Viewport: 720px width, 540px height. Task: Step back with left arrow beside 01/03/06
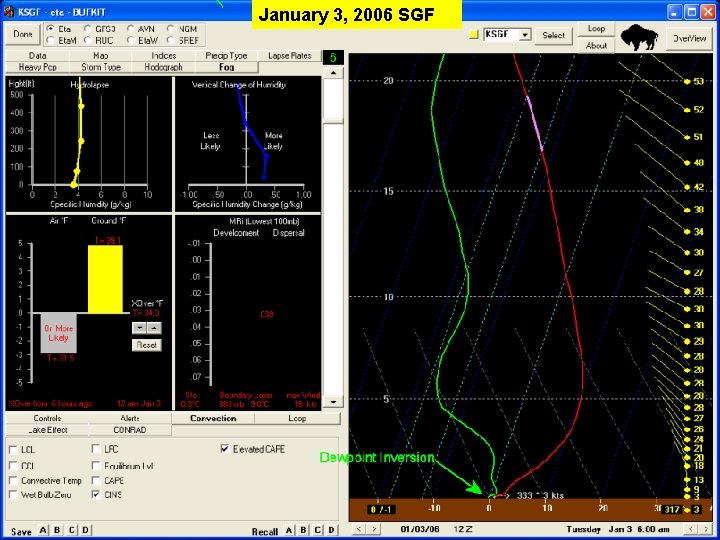[x=359, y=529]
